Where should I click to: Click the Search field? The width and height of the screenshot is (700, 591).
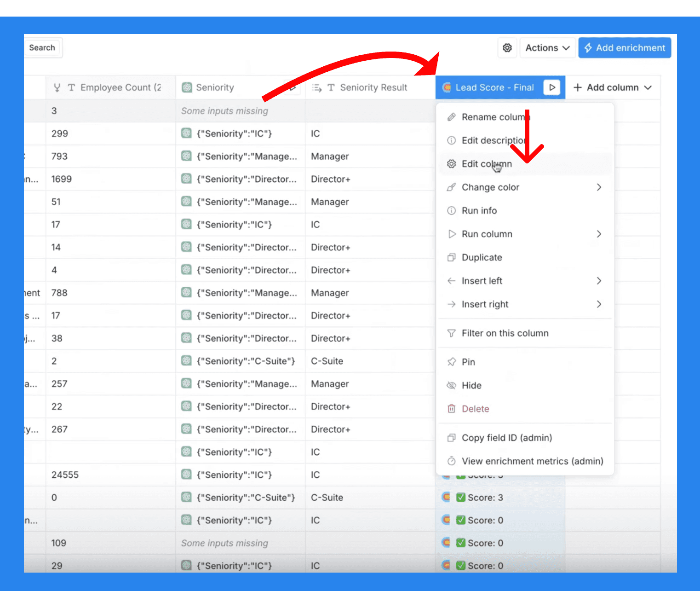tap(42, 48)
